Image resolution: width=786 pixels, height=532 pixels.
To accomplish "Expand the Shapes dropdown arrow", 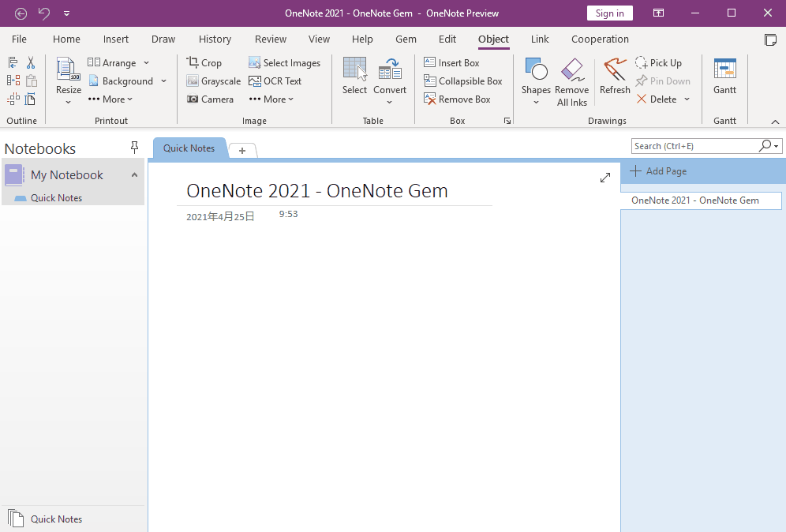I will (536, 103).
